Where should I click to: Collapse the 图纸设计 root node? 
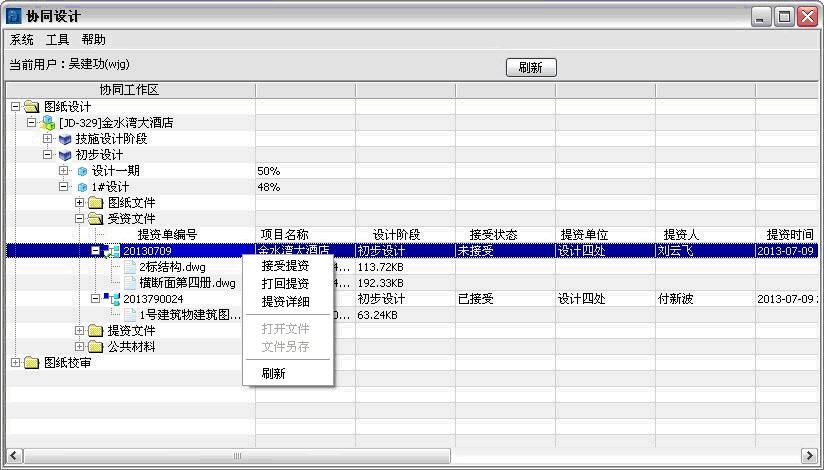[x=16, y=107]
